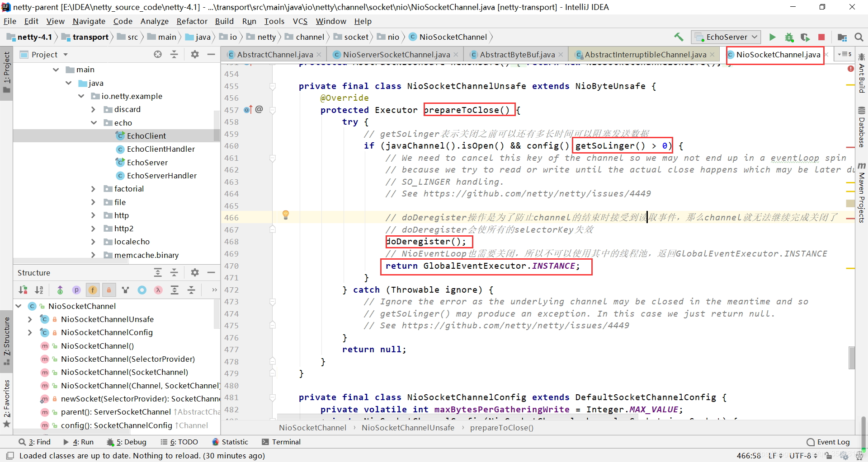The image size is (868, 462).
Task: Expand NioSocketChannelConfig in Structure
Action: [x=30, y=332]
